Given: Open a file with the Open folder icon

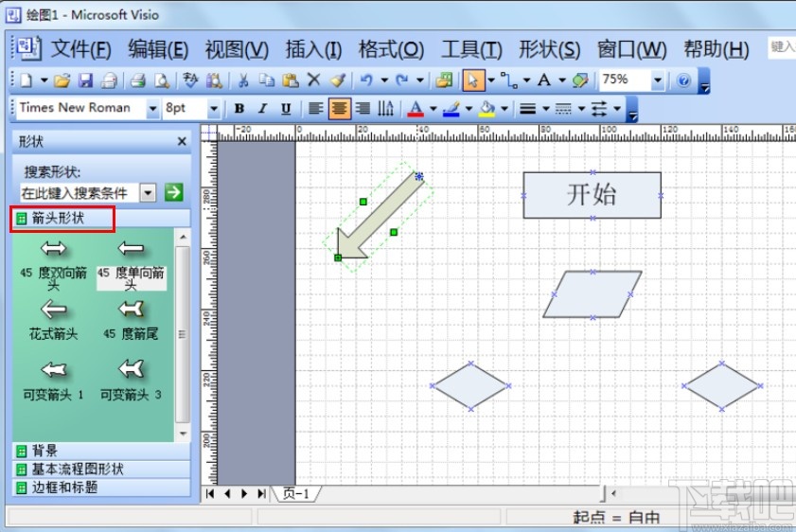Looking at the screenshot, I should coord(62,80).
